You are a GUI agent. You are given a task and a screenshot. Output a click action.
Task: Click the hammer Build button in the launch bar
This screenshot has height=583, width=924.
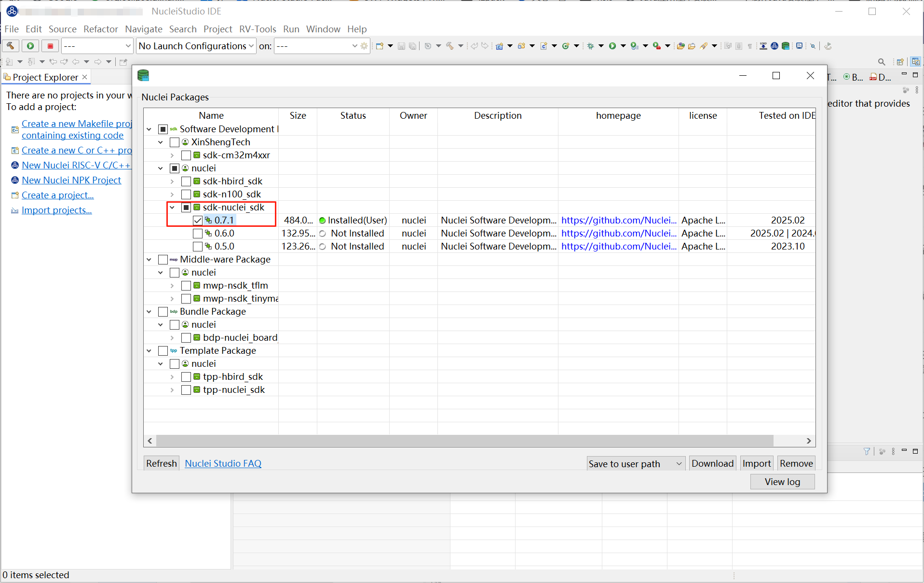coord(11,46)
